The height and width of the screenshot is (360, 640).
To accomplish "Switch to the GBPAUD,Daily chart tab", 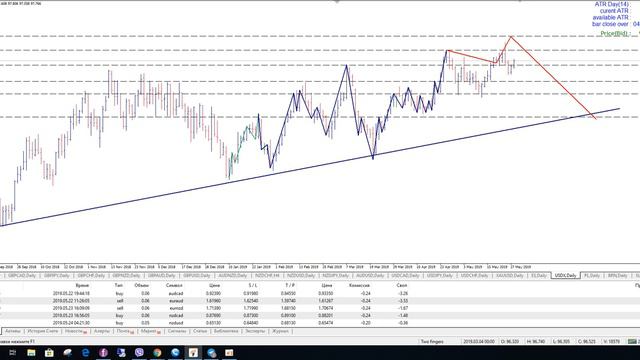I will pos(161,276).
